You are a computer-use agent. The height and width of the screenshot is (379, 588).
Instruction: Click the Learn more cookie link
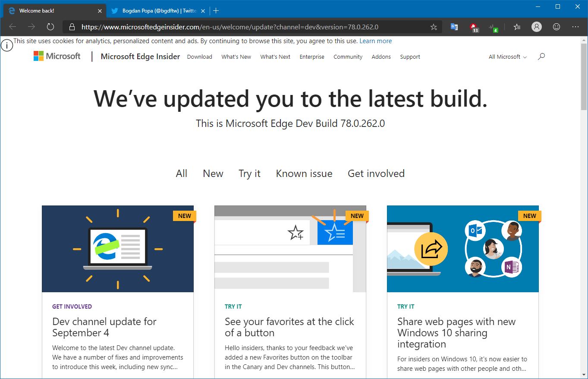[376, 41]
